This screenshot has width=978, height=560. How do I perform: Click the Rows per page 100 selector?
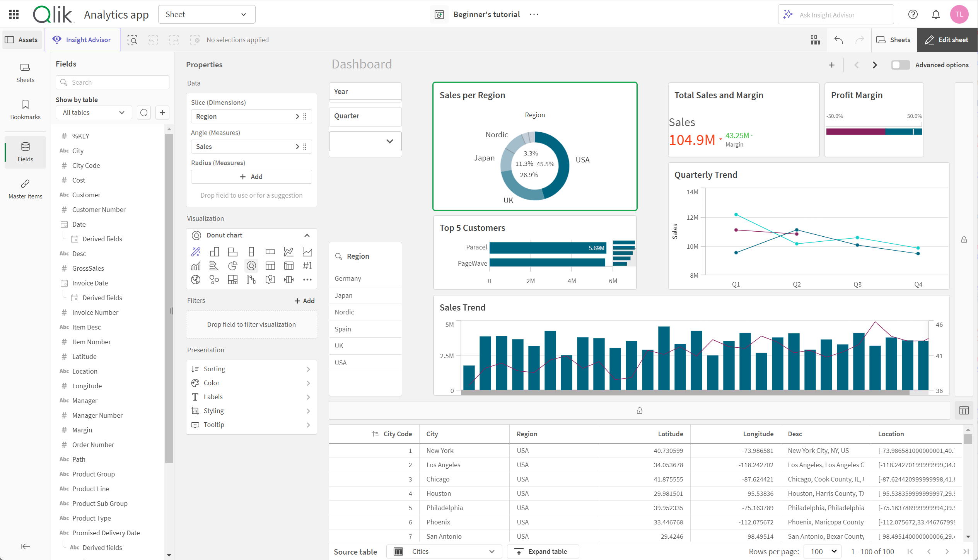pyautogui.click(x=822, y=552)
